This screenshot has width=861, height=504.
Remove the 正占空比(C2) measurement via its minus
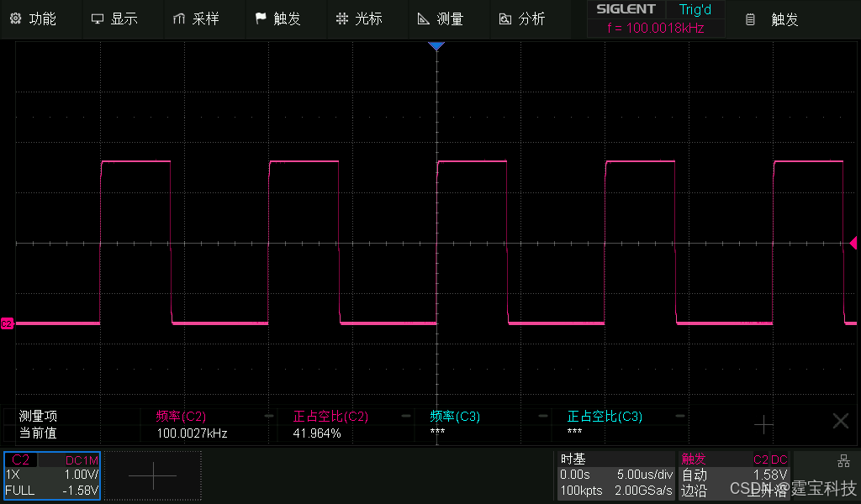406,417
